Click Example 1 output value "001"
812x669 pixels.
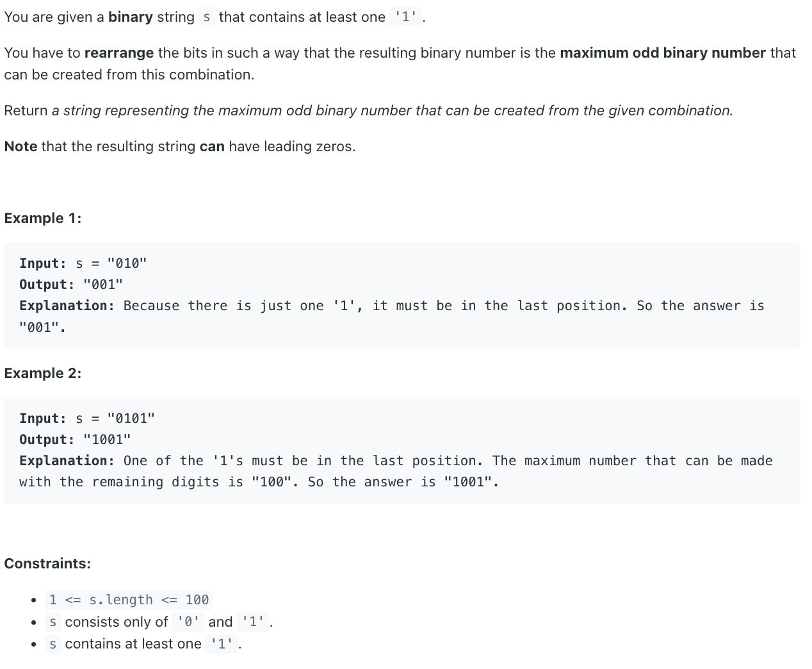tap(103, 285)
